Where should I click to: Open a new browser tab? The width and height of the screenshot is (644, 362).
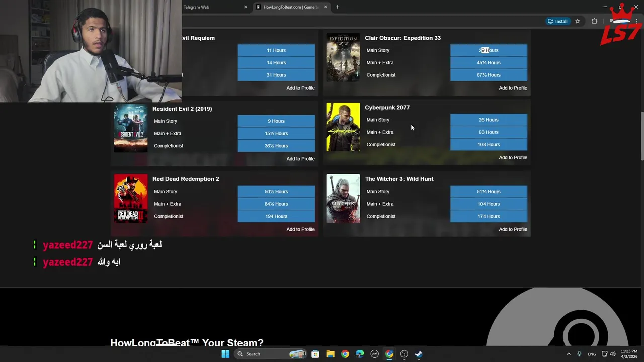coord(337,7)
